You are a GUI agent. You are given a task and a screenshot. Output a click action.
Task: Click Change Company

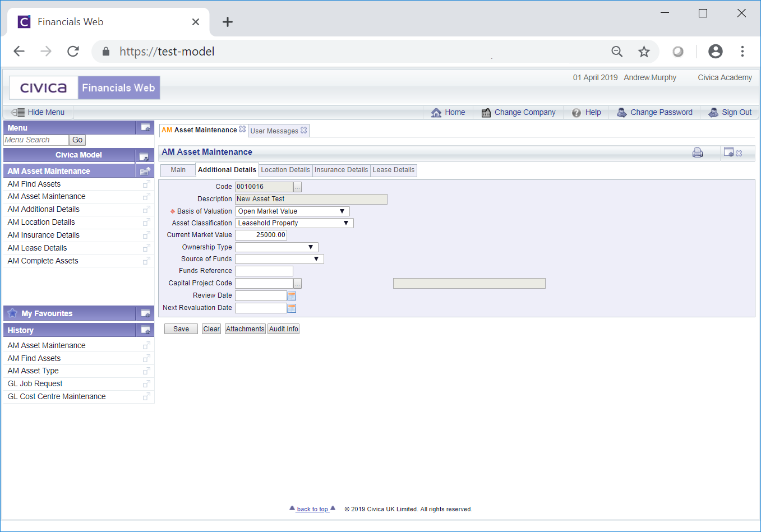(518, 112)
